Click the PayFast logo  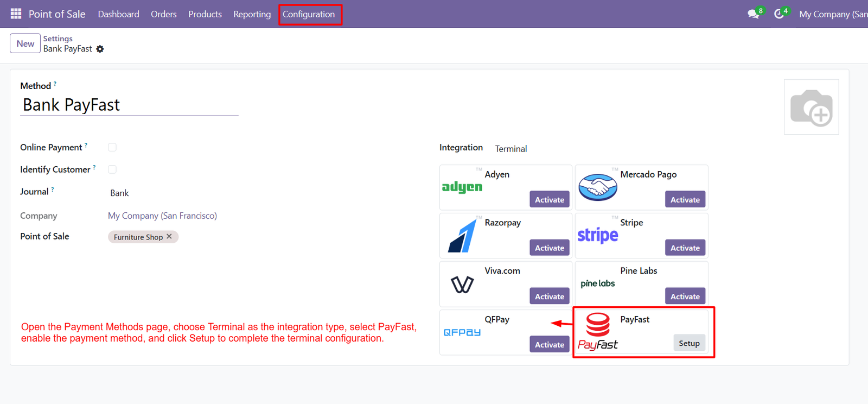click(598, 332)
